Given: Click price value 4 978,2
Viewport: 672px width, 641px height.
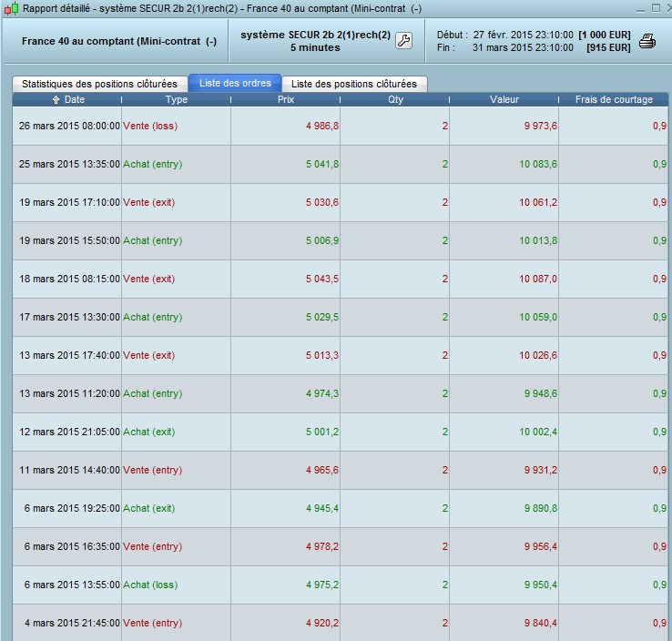Looking at the screenshot, I should (x=322, y=546).
